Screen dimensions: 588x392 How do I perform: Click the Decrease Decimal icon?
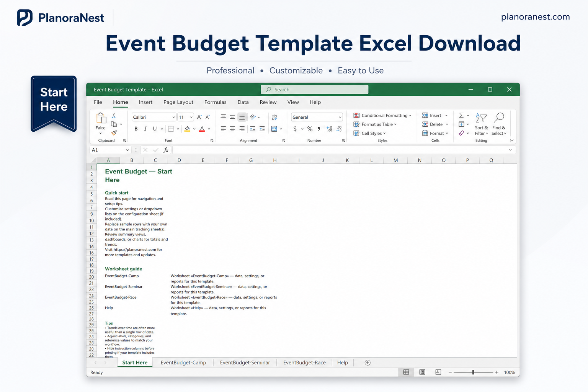pos(339,129)
